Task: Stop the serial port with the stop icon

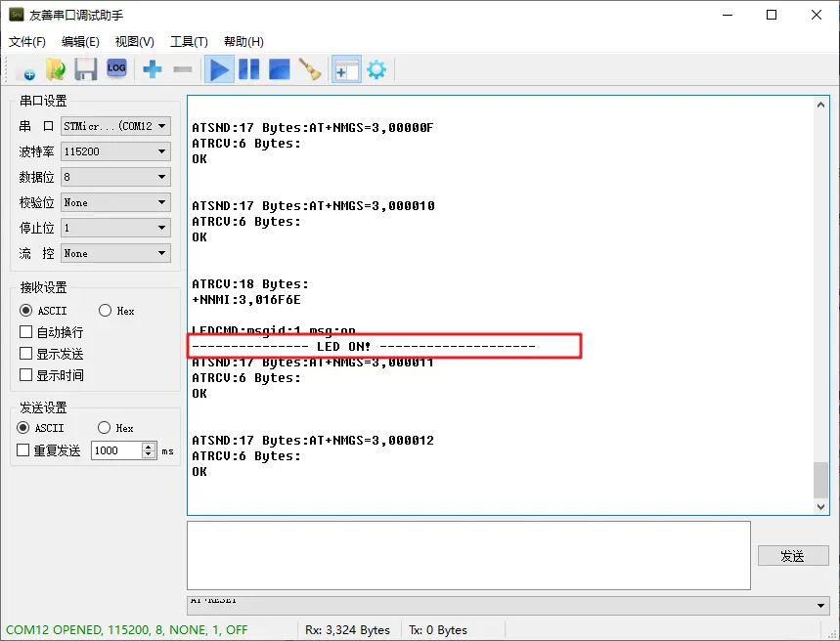Action: tap(279, 69)
